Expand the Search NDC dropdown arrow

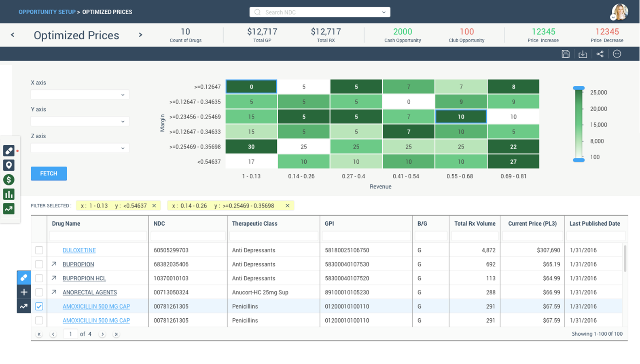click(x=384, y=13)
